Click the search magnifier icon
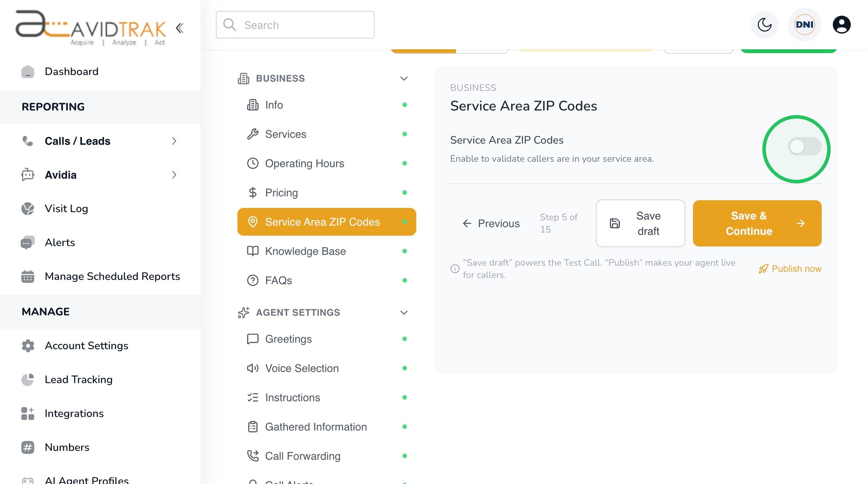Screen dimensions: 868x484 coord(230,25)
